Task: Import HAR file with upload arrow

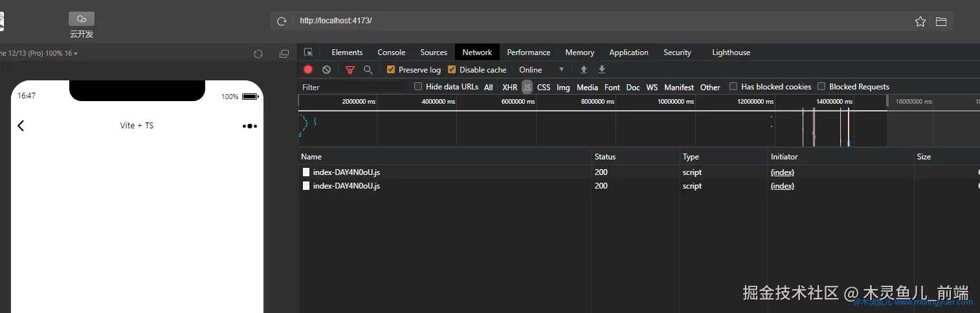Action: (584, 69)
